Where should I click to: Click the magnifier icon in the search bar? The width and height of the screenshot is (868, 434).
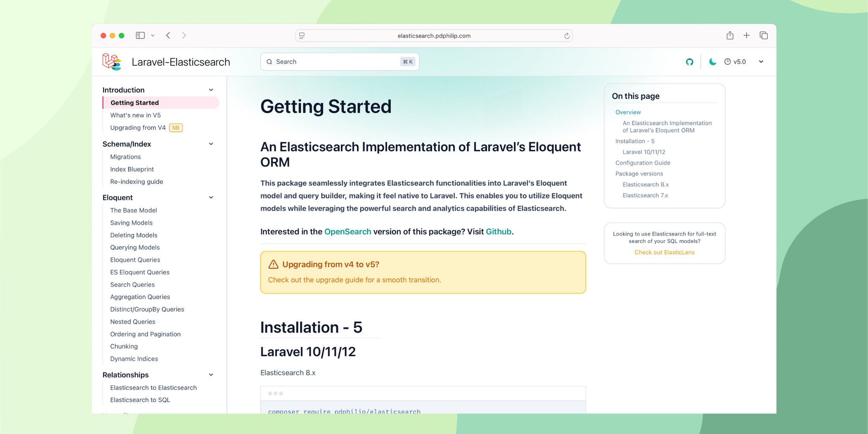269,62
